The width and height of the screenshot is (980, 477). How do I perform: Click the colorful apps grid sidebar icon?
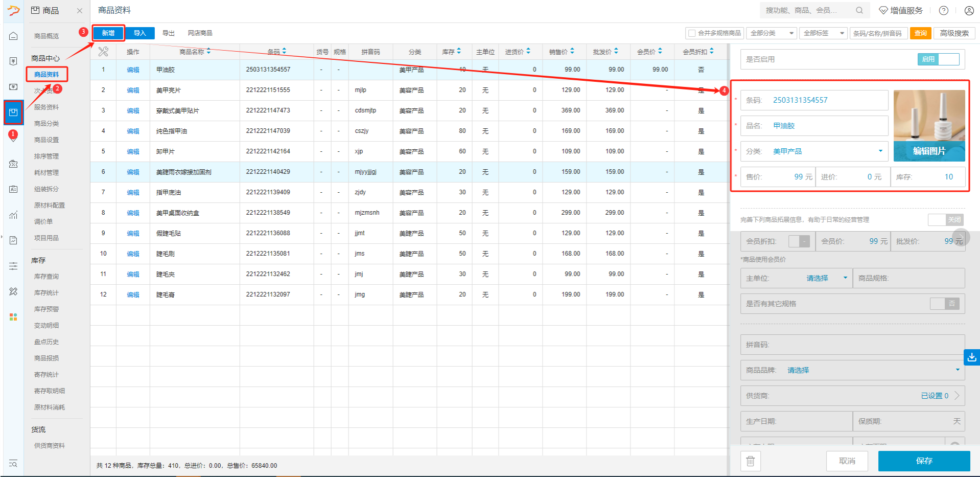13,317
